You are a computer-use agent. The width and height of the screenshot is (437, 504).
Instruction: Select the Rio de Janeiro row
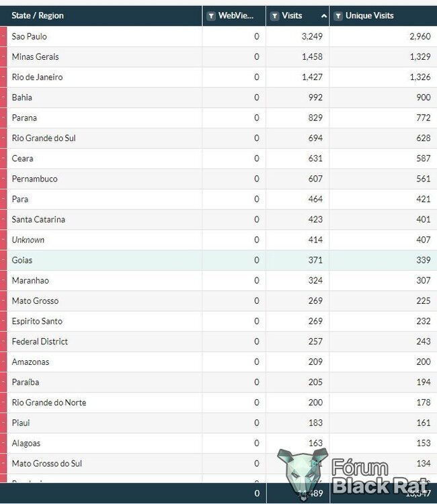click(218, 77)
